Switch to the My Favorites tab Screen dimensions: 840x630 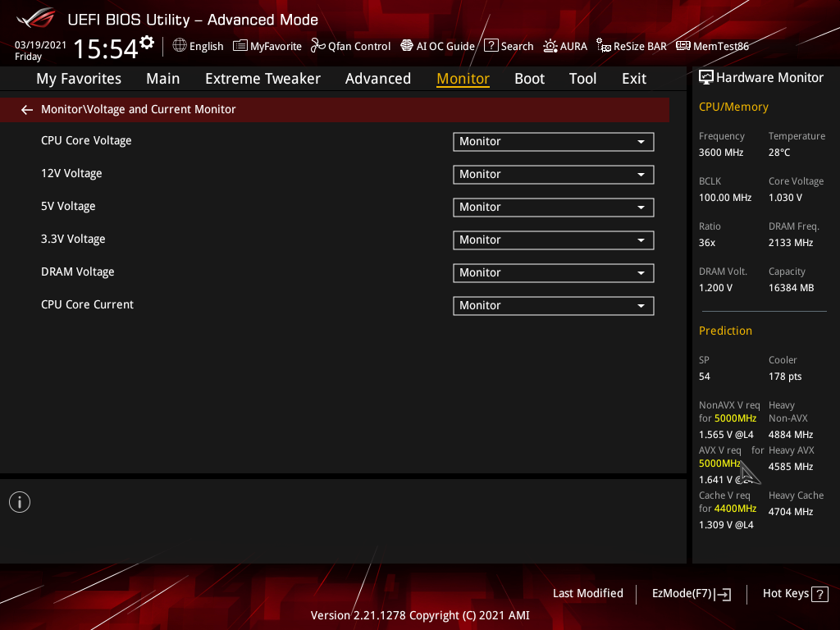[79, 79]
